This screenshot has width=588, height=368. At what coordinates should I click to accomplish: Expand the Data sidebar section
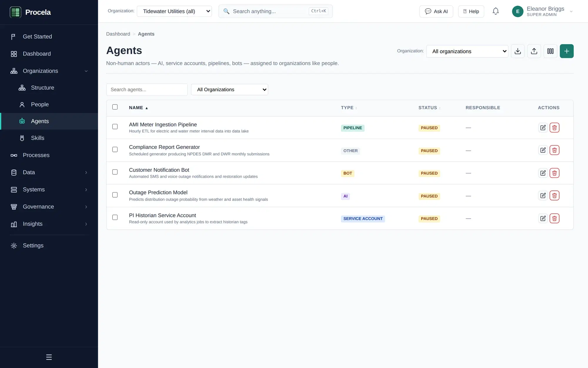pos(86,173)
